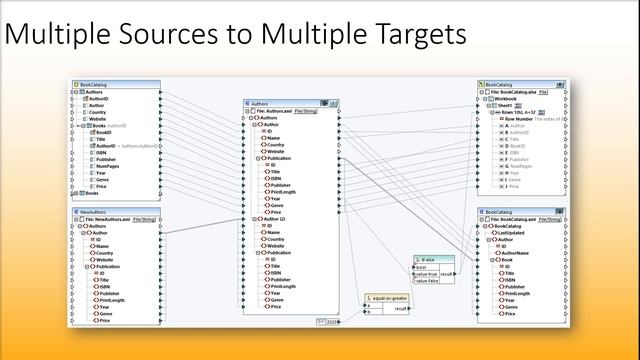Click File/String button on BookCatalog.xml row

point(549,219)
